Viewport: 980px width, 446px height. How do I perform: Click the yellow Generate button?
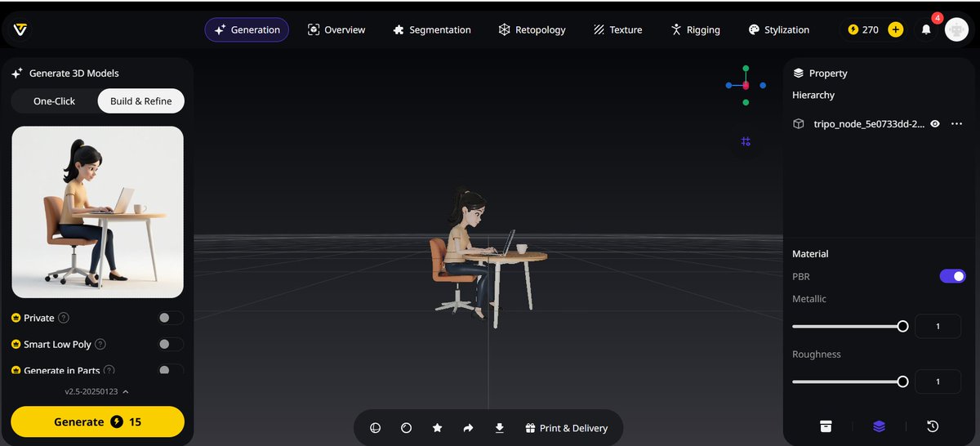pyautogui.click(x=97, y=421)
